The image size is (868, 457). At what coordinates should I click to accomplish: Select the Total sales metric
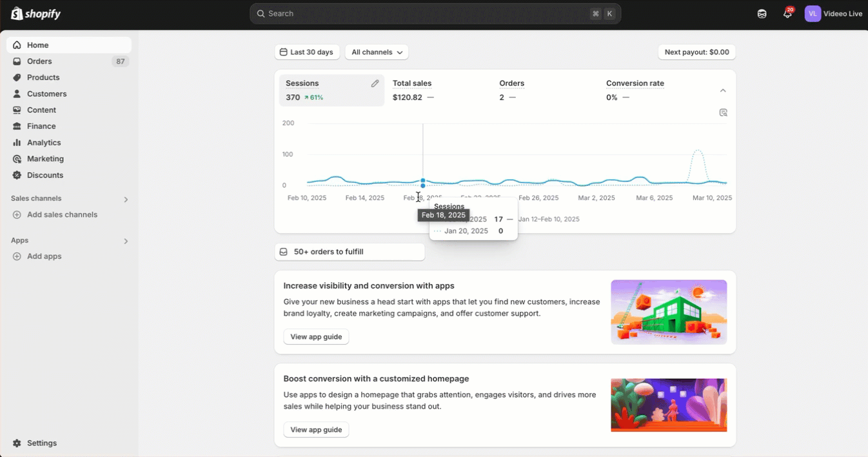click(x=438, y=90)
